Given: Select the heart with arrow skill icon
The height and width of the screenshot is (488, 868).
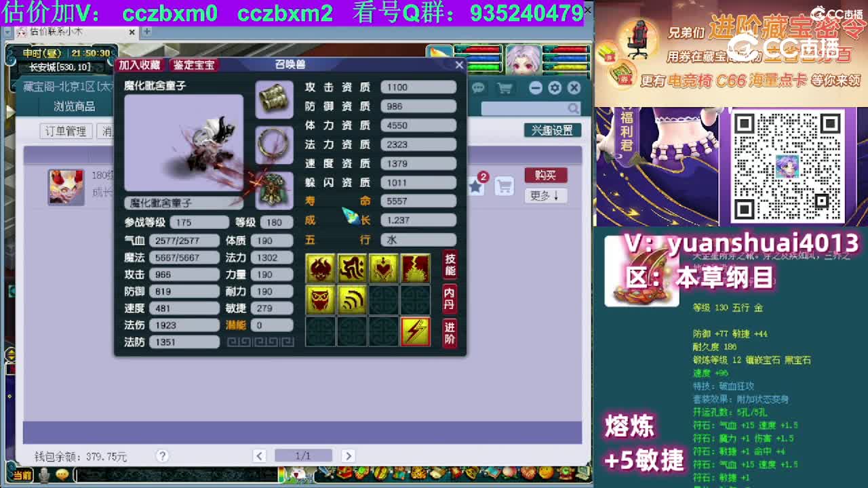Looking at the screenshot, I should 384,268.
